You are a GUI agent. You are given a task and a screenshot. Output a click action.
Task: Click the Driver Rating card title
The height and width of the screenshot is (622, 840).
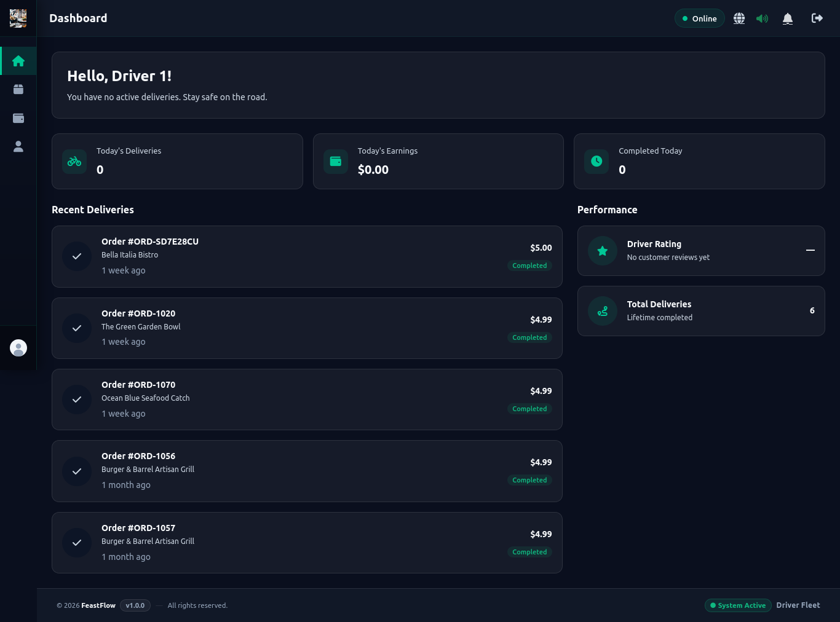click(x=654, y=244)
